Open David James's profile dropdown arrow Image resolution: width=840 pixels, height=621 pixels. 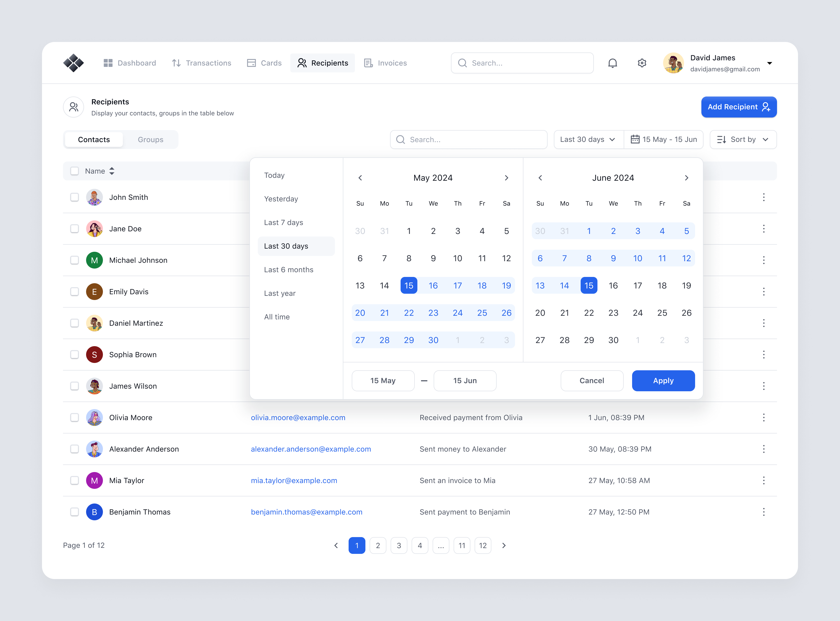(x=770, y=63)
